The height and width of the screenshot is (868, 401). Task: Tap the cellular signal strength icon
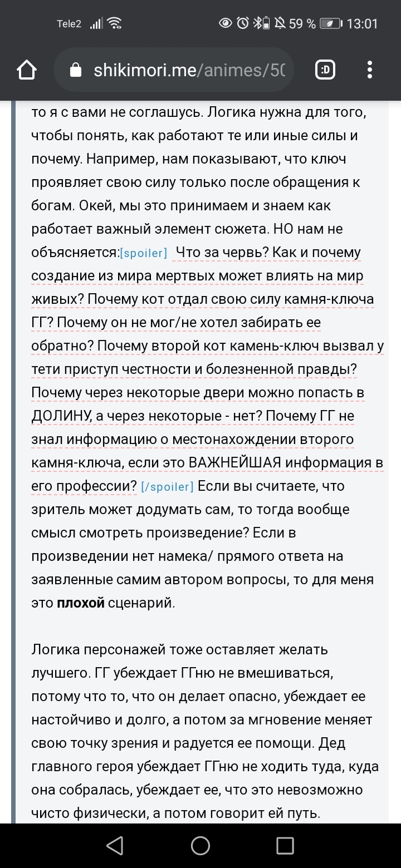[96, 23]
